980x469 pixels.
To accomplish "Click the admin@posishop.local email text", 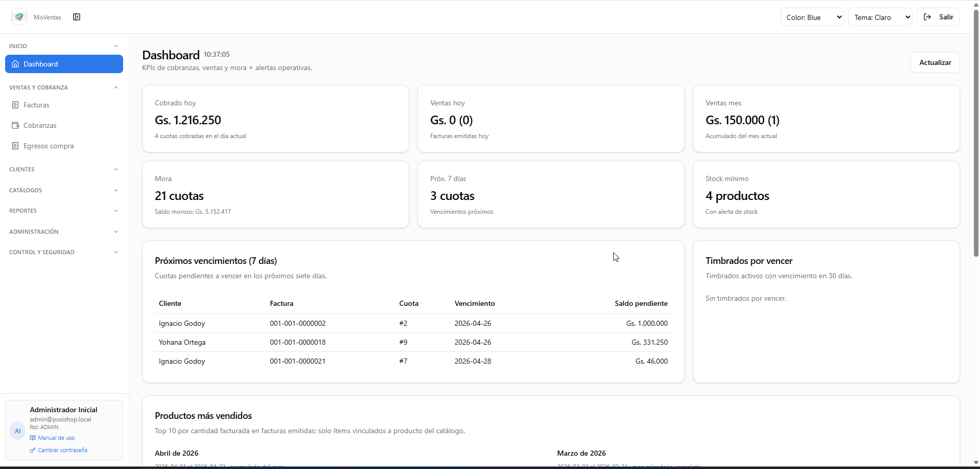I will pos(60,419).
